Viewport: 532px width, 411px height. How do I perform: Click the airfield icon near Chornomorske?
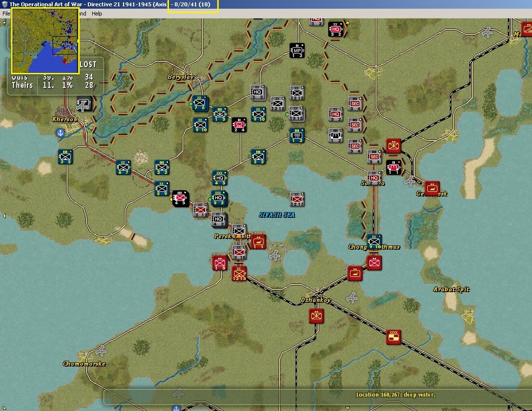pos(101,350)
